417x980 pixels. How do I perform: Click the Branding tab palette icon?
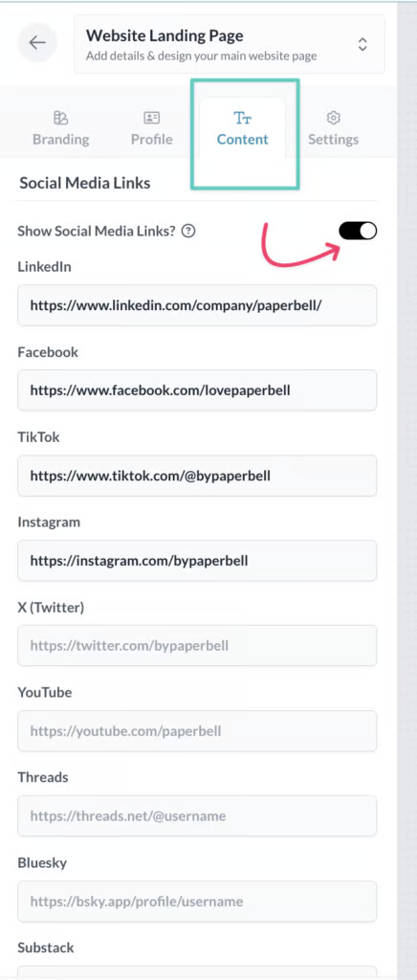coord(60,118)
